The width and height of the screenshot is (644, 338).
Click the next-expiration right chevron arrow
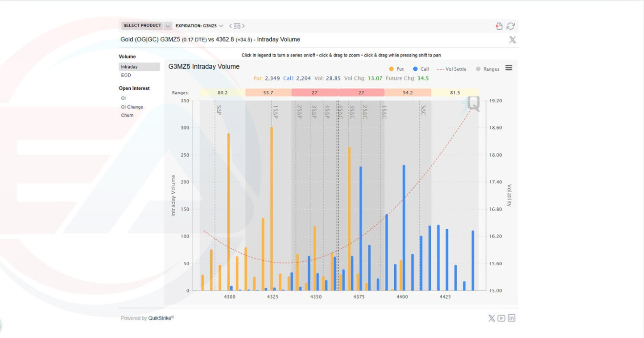(243, 26)
